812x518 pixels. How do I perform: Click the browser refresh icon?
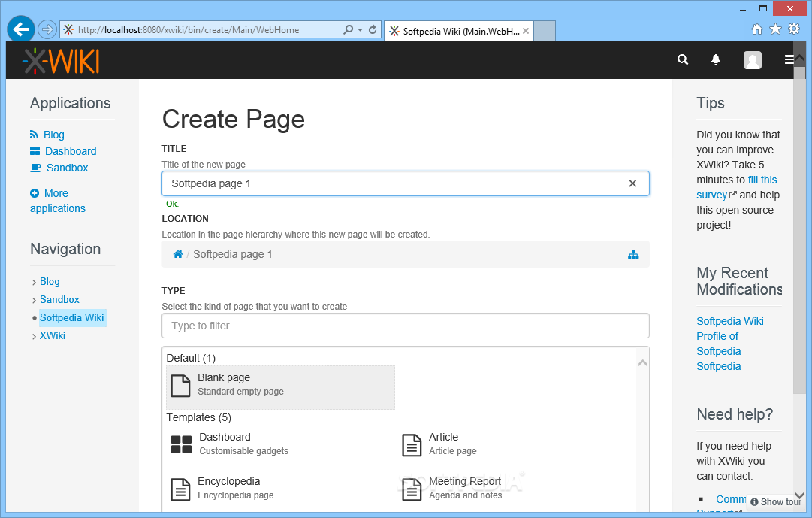point(373,29)
